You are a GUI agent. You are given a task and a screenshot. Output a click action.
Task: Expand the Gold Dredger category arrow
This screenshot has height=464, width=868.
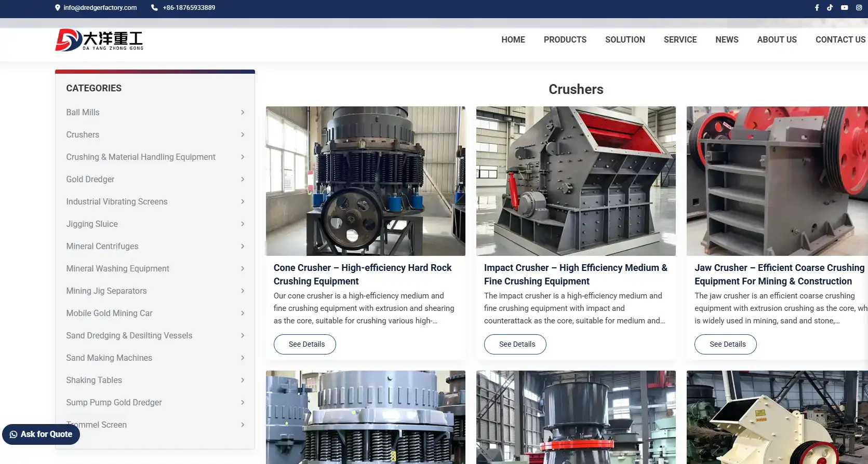pyautogui.click(x=242, y=180)
